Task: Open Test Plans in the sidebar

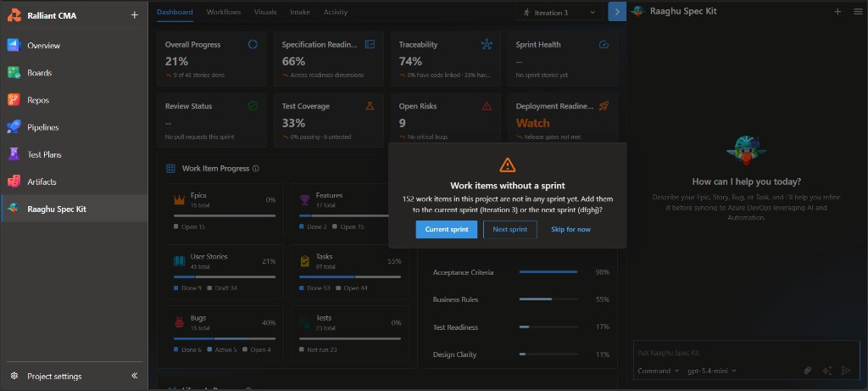Action: pyautogui.click(x=75, y=154)
